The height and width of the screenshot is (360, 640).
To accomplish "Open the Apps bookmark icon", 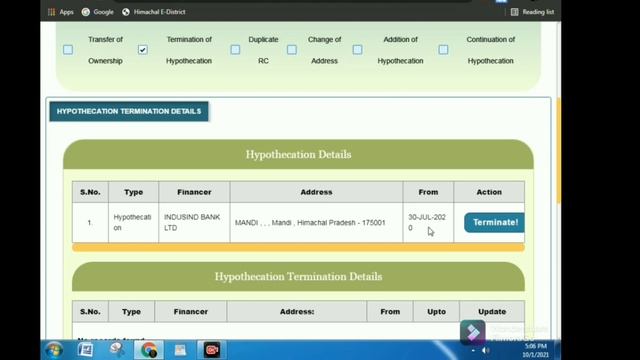I will pyautogui.click(x=51, y=12).
